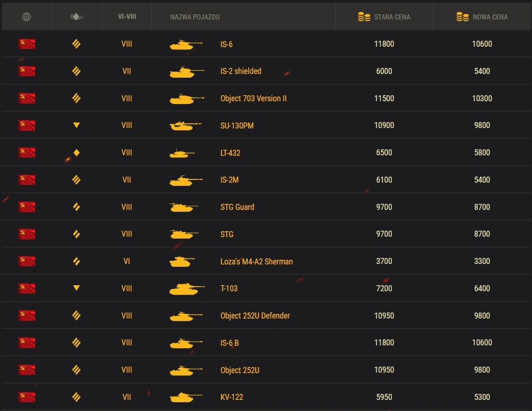The height and width of the screenshot is (411, 532).
Task: Open the IS-6 B vehicle name
Action: pos(229,343)
